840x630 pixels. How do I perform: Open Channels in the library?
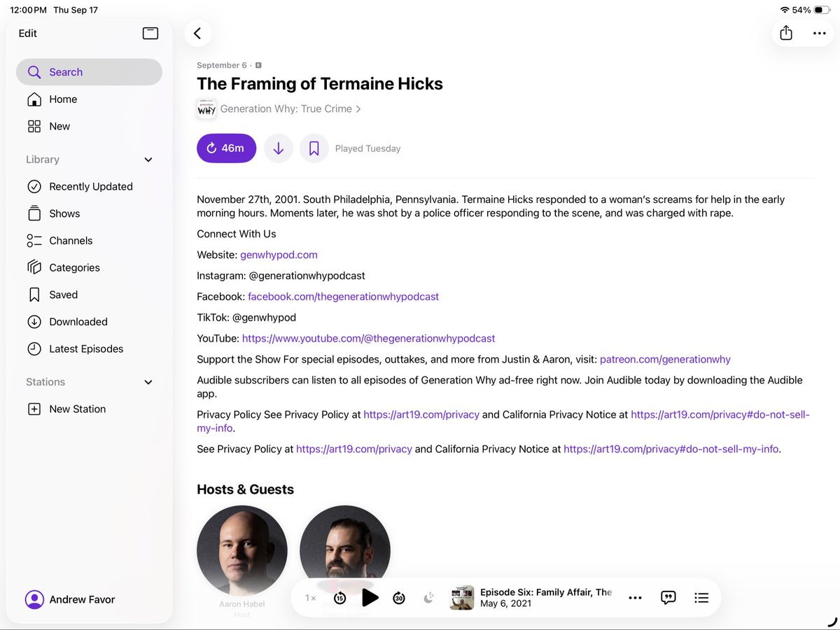89,241
